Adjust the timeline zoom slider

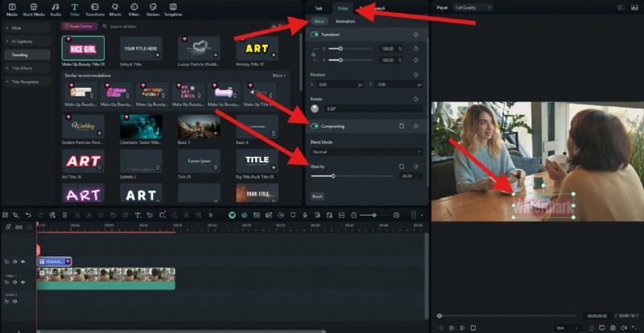pos(374,215)
